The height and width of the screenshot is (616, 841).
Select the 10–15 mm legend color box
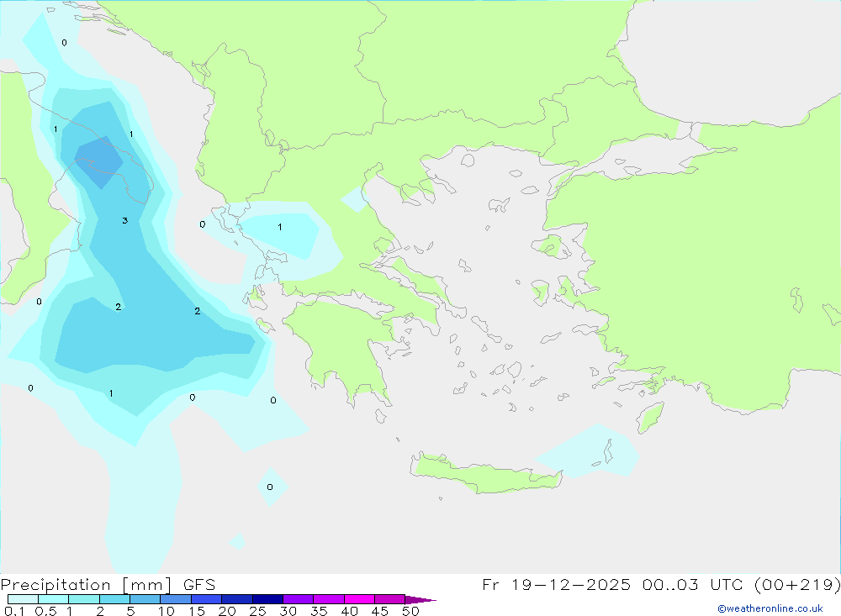[176, 599]
